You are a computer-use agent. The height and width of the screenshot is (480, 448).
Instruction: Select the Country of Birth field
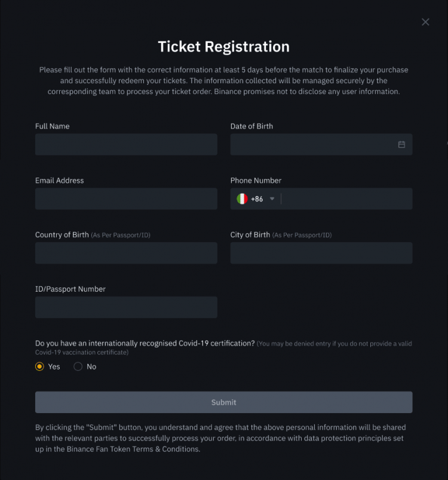point(126,253)
